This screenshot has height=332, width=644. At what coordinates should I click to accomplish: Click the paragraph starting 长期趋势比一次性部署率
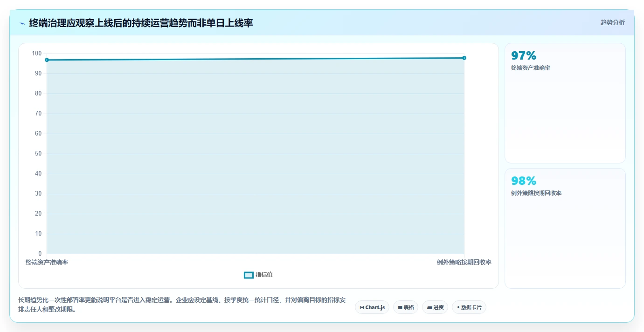point(182,305)
